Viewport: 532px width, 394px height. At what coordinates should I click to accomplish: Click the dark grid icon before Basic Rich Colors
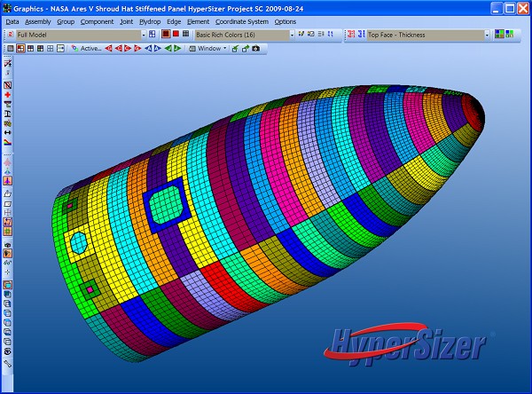click(185, 34)
